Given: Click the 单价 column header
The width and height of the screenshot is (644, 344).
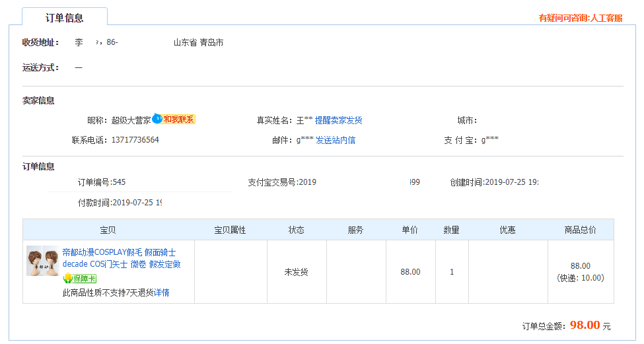Looking at the screenshot, I should click(x=410, y=230).
